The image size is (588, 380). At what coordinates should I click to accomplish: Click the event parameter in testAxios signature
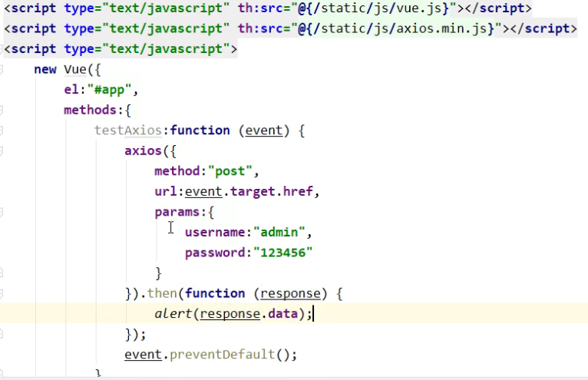264,131
